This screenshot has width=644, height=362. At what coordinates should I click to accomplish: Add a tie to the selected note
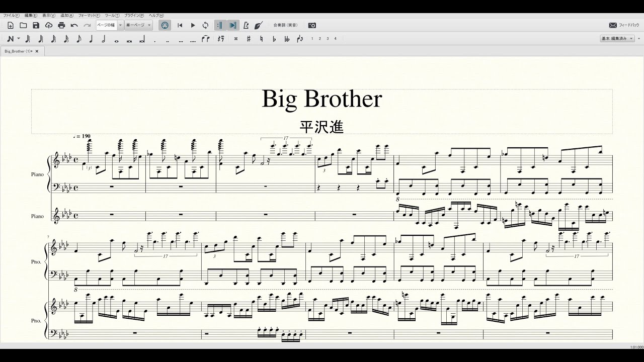205,39
